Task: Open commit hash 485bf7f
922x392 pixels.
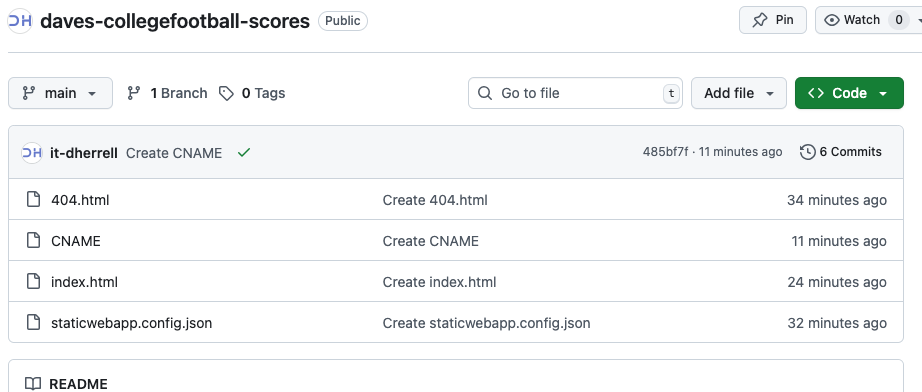Action: 665,152
